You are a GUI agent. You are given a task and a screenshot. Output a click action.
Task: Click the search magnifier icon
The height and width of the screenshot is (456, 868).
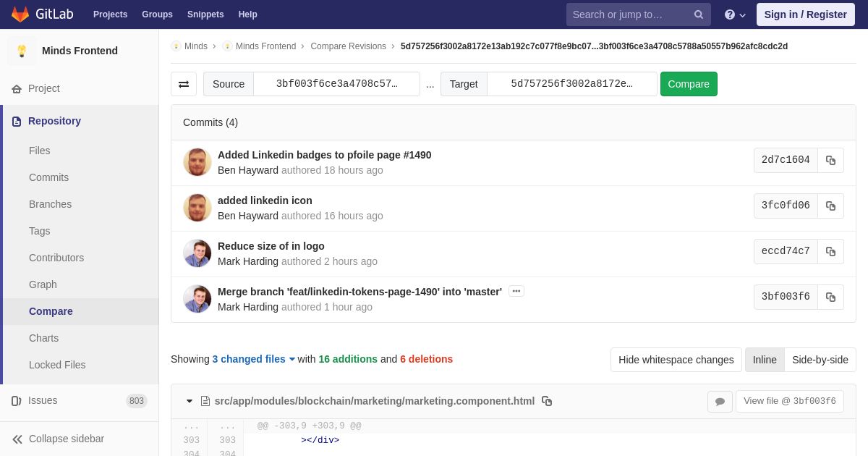pyautogui.click(x=698, y=14)
